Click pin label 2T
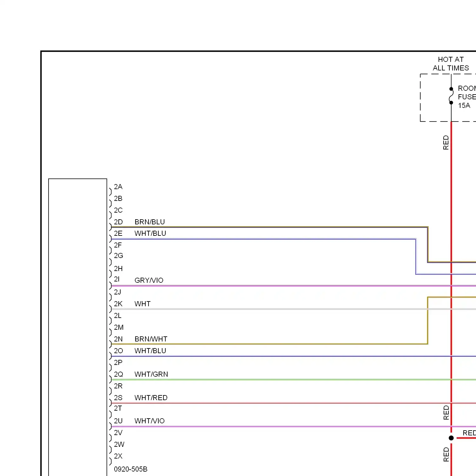476x476 pixels. pos(118,408)
